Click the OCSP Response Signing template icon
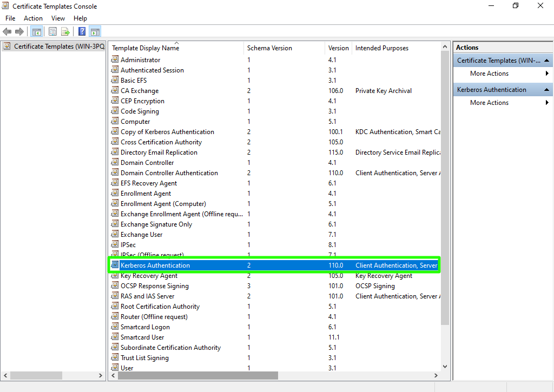The height and width of the screenshot is (392, 554). pos(115,286)
